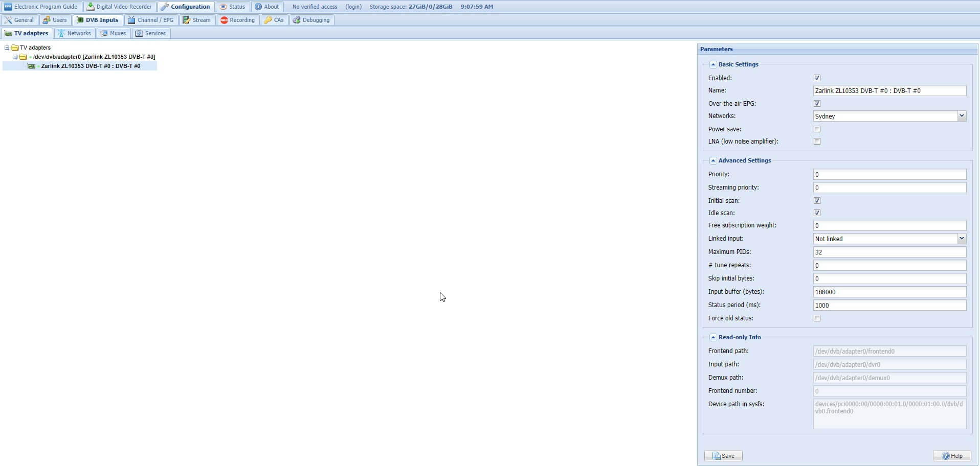
Task: Collapse the Advanced Settings section
Action: point(713,160)
